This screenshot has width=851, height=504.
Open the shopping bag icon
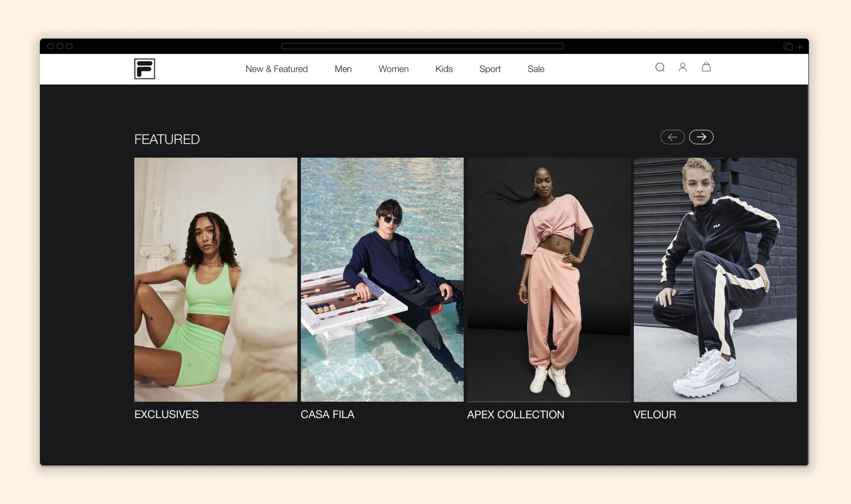[x=706, y=67]
